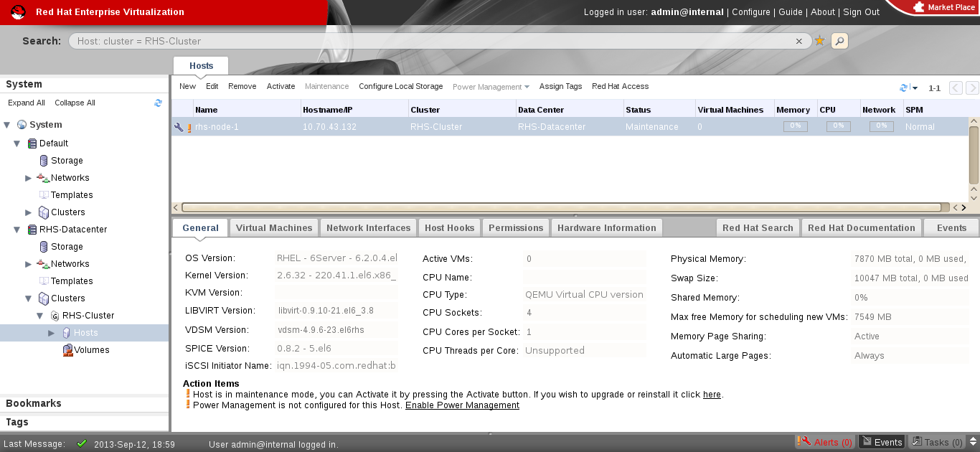This screenshot has width=980, height=452.
Task: Collapse the RHS-Datacenter tree node
Action: click(x=17, y=229)
